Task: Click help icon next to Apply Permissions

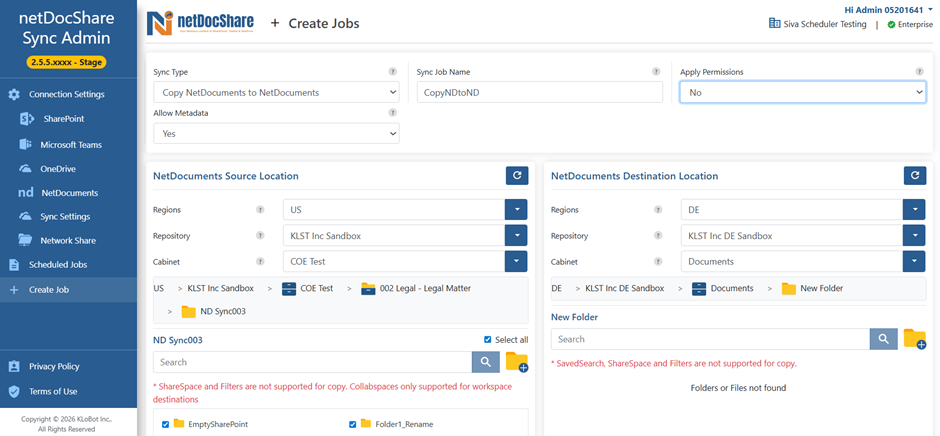Action: coord(920,71)
